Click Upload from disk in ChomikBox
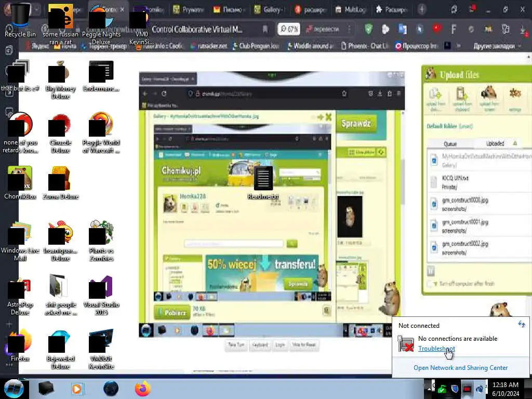The image size is (532, 399). coord(436,100)
